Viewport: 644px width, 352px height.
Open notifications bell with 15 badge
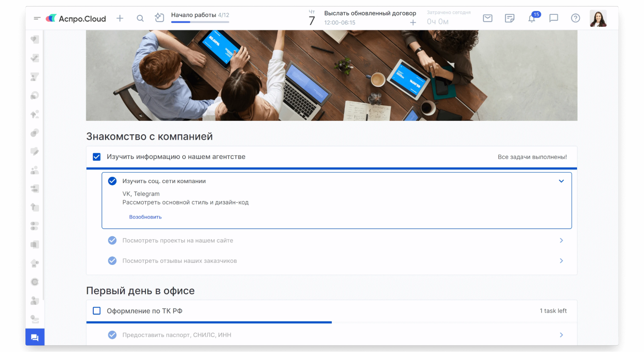532,18
